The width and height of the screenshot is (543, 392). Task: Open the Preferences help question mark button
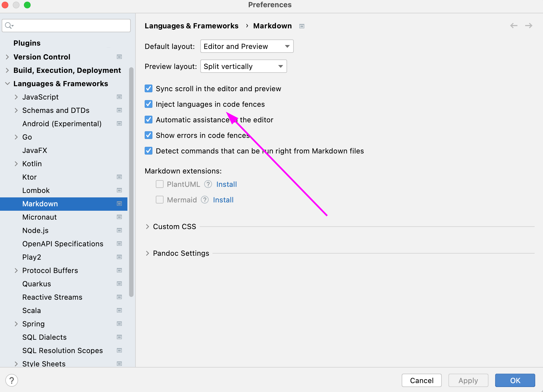pyautogui.click(x=12, y=380)
